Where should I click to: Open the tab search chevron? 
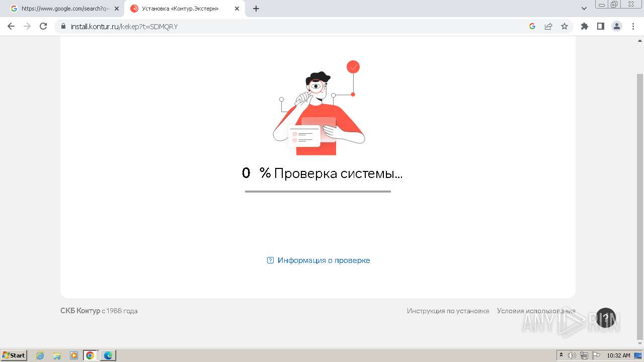click(584, 9)
